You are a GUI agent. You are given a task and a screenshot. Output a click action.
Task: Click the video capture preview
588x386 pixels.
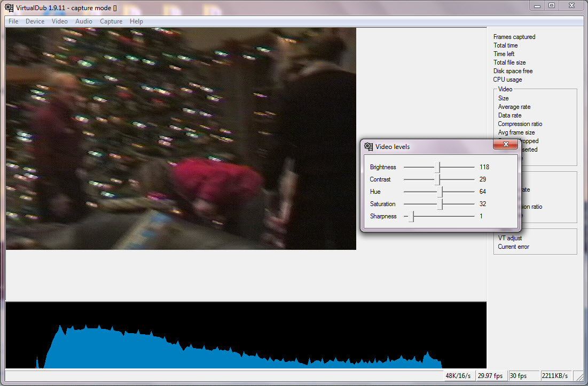click(x=181, y=139)
